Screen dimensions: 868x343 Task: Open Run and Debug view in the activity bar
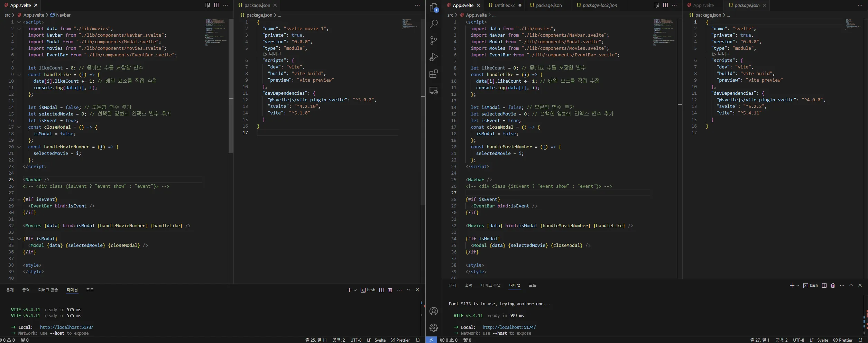pos(434,57)
